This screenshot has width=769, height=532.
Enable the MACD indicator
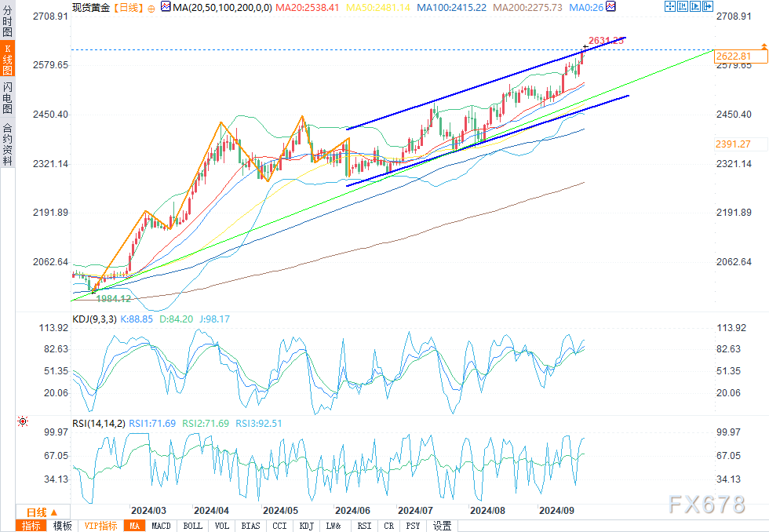(161, 526)
